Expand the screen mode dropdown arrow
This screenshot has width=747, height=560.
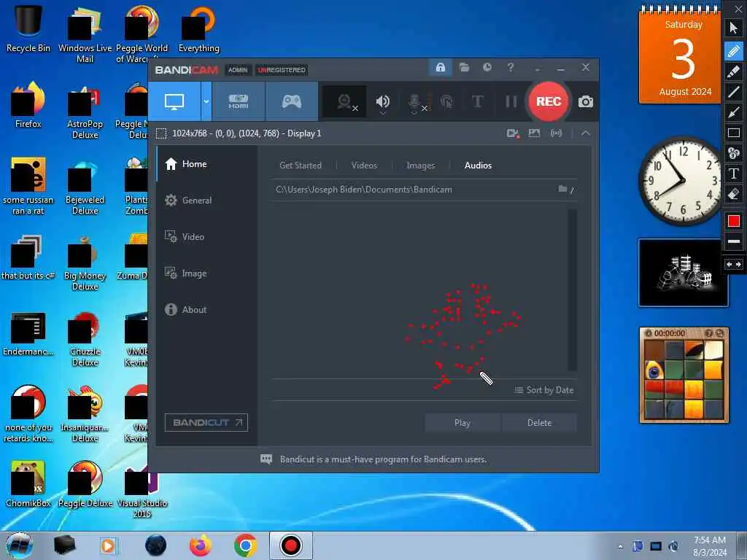[206, 101]
